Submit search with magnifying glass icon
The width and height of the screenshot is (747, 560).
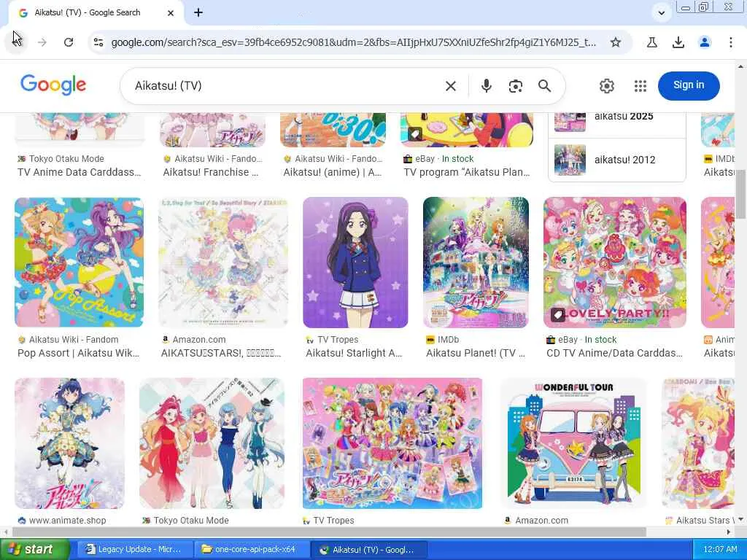coord(544,86)
